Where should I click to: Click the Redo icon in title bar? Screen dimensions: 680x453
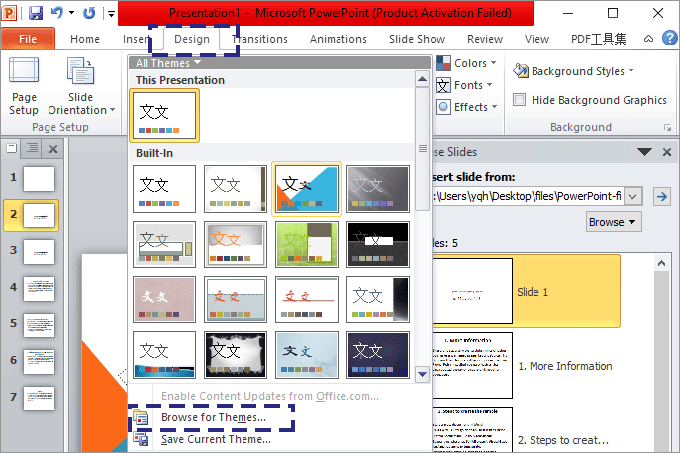click(x=89, y=13)
